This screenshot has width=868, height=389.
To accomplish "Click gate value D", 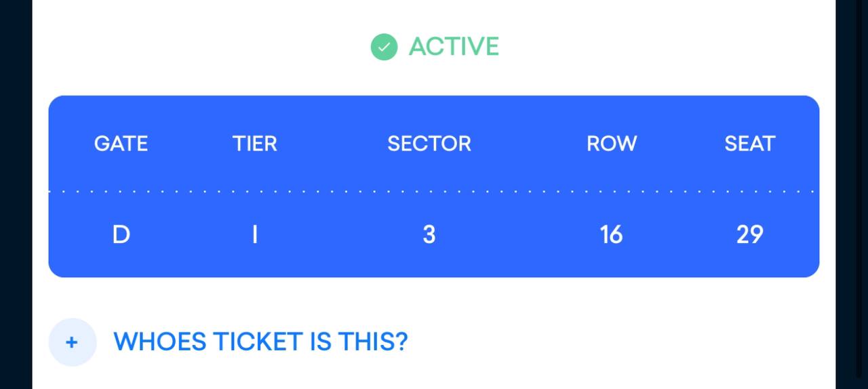I will 121,234.
